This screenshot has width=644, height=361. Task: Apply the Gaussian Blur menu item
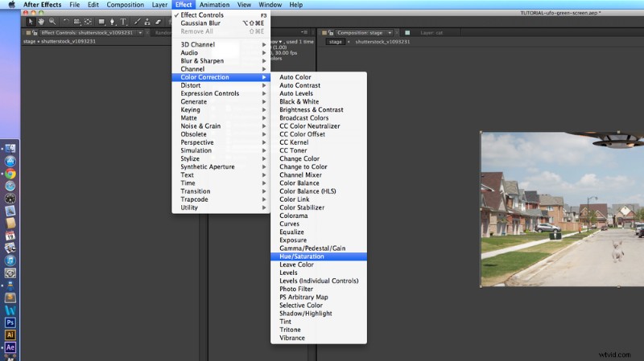221,23
